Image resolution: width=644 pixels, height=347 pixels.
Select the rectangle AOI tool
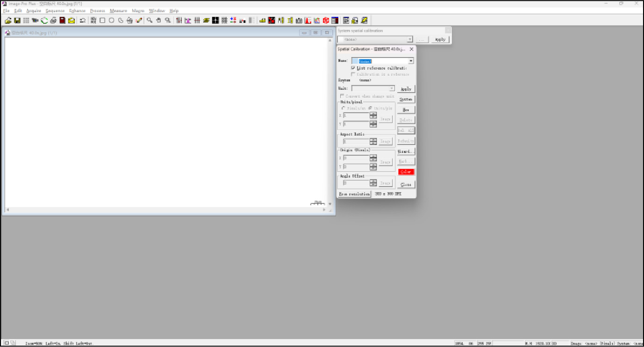coord(102,21)
